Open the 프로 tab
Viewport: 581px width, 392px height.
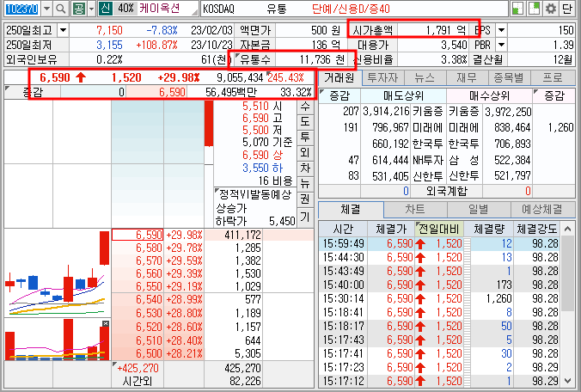553,78
